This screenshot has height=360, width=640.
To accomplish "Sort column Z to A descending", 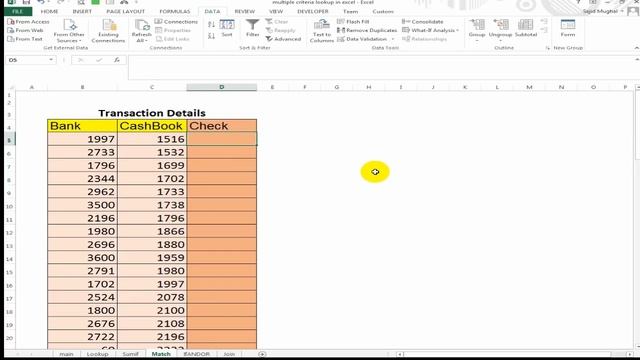I will tap(211, 36).
